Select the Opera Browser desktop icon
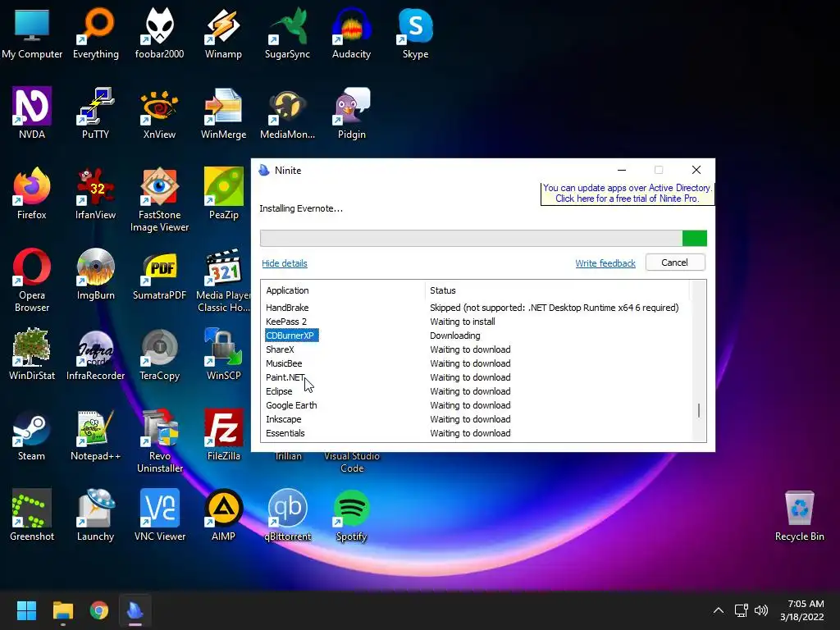Viewport: 840px width, 630px height. point(32,281)
